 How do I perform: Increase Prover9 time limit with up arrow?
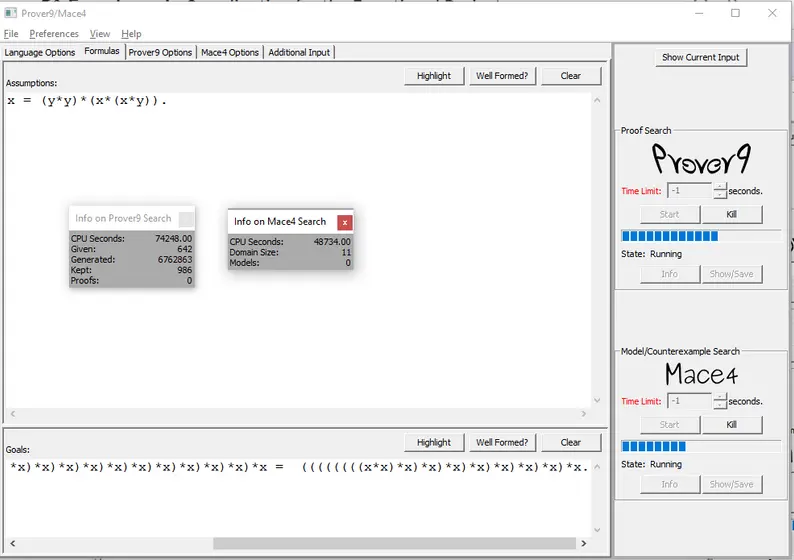[720, 187]
